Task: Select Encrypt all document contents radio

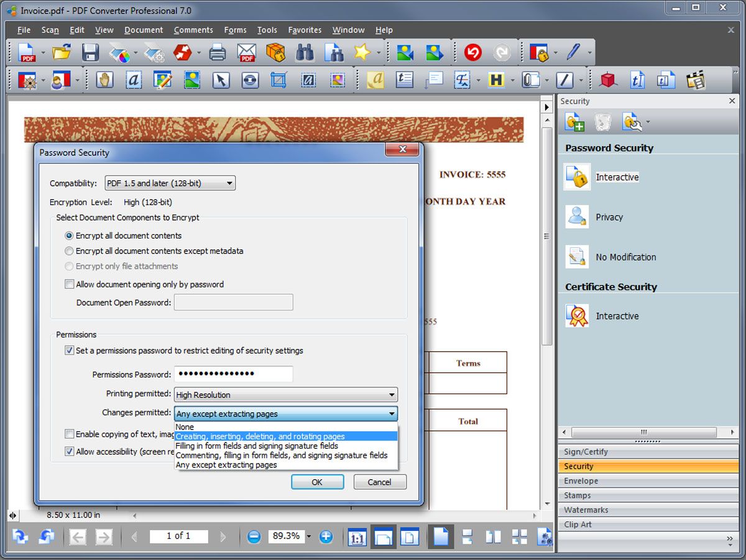Action: coord(69,236)
